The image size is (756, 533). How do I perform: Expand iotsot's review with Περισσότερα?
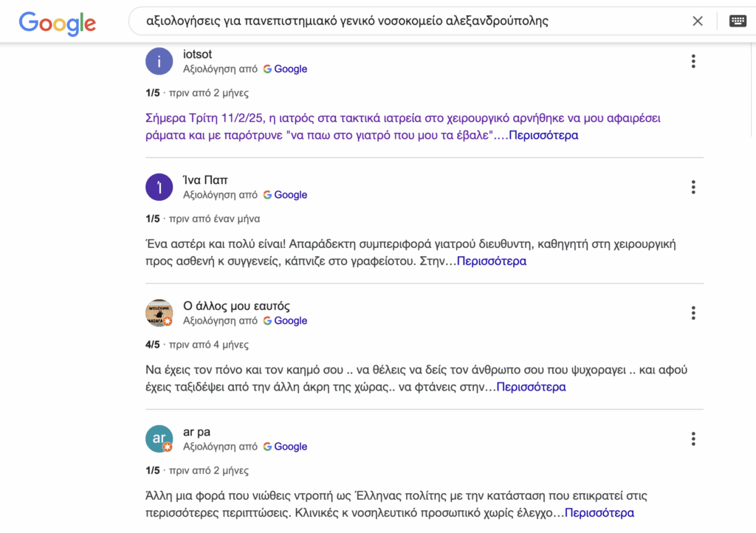coord(543,136)
